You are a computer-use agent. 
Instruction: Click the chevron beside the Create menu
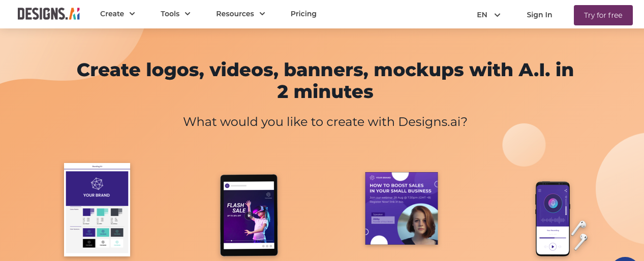pos(132,14)
